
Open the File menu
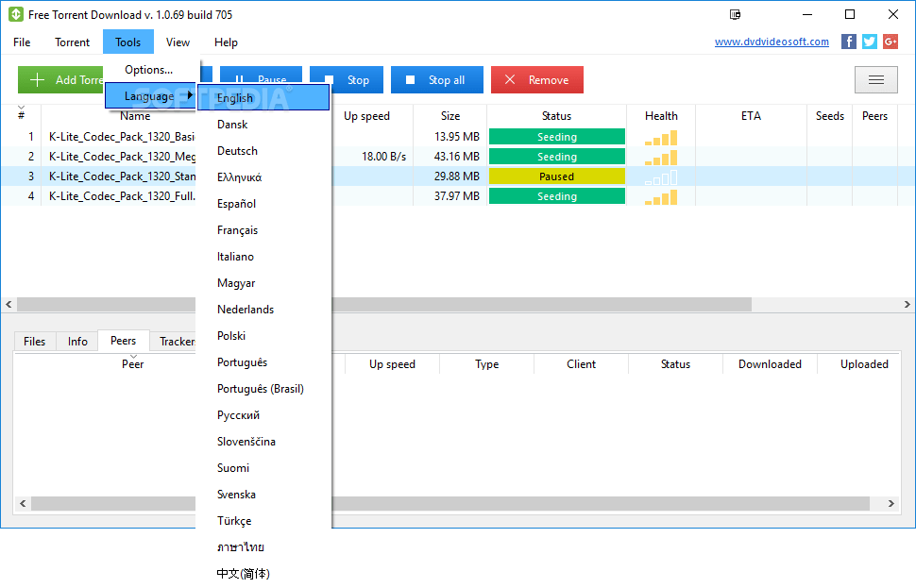click(x=22, y=42)
